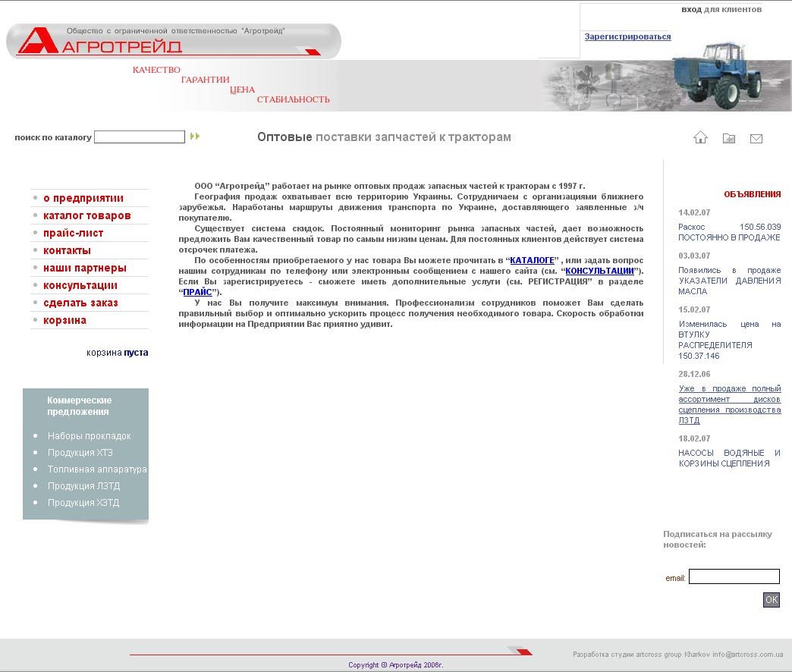The width and height of the screenshot is (792, 672).
Task: Choose 'сделать заказ' in the menu
Action: click(x=81, y=303)
